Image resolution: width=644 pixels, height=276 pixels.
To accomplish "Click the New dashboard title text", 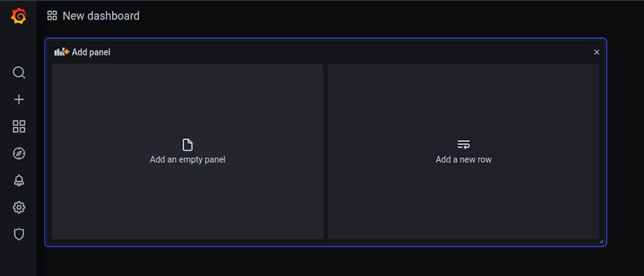I will (101, 16).
